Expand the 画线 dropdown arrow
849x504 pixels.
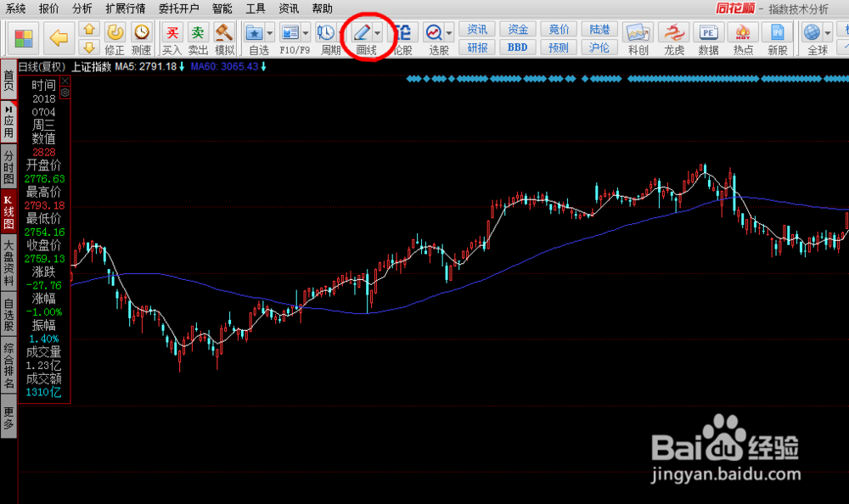click(378, 33)
